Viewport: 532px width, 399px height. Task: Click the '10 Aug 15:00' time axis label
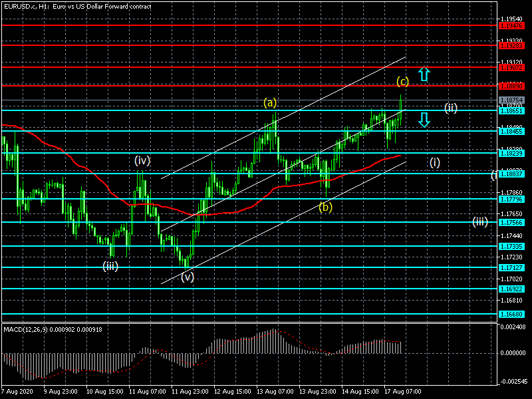[104, 391]
